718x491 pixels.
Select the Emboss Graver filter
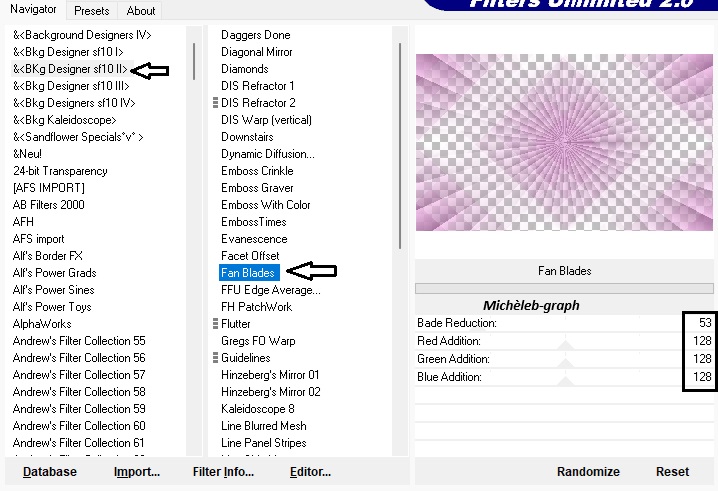(257, 188)
